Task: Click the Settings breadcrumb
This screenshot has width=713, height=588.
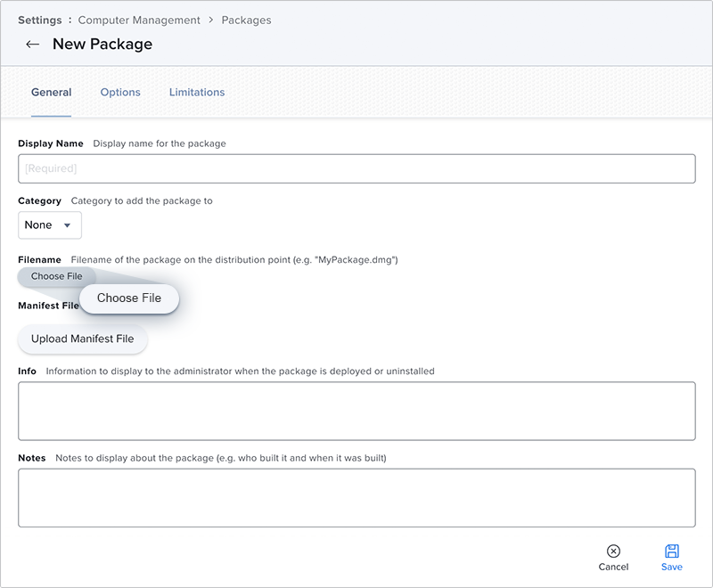Action: point(39,20)
